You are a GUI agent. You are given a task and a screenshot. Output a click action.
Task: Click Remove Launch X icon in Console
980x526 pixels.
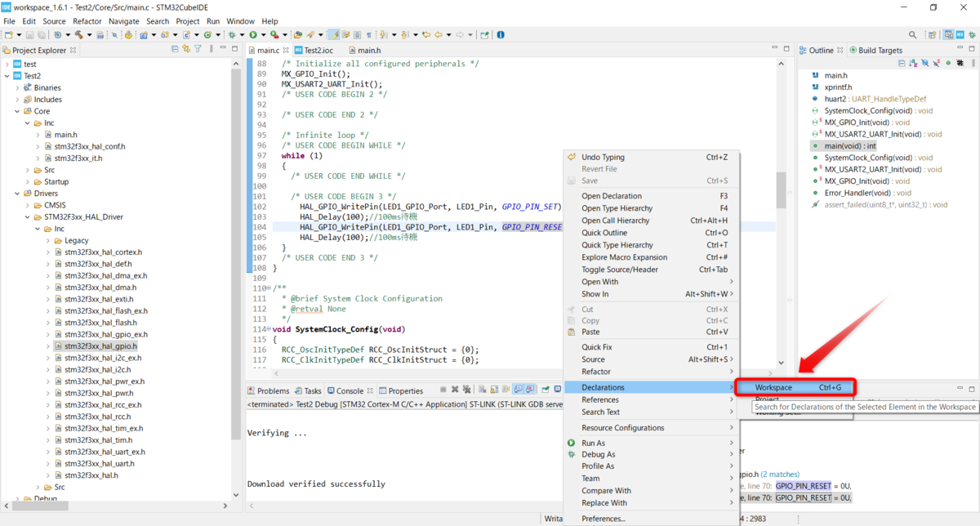(x=455, y=390)
